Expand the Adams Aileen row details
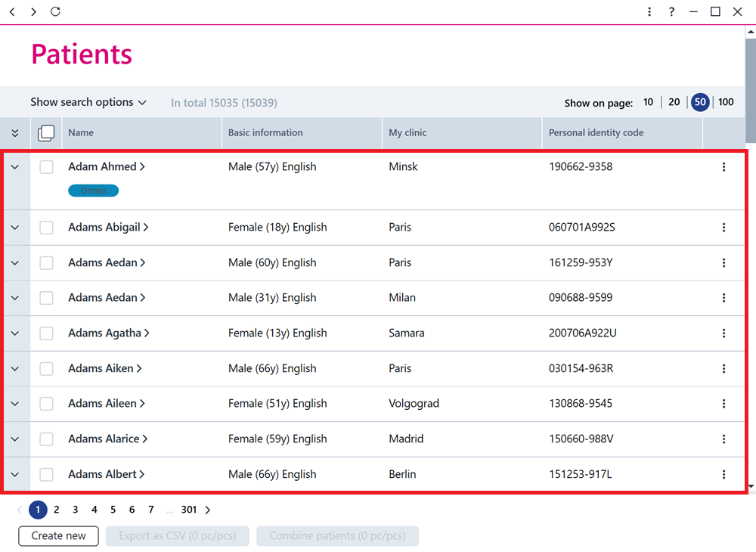Viewport: 756px width, 552px height. (15, 404)
